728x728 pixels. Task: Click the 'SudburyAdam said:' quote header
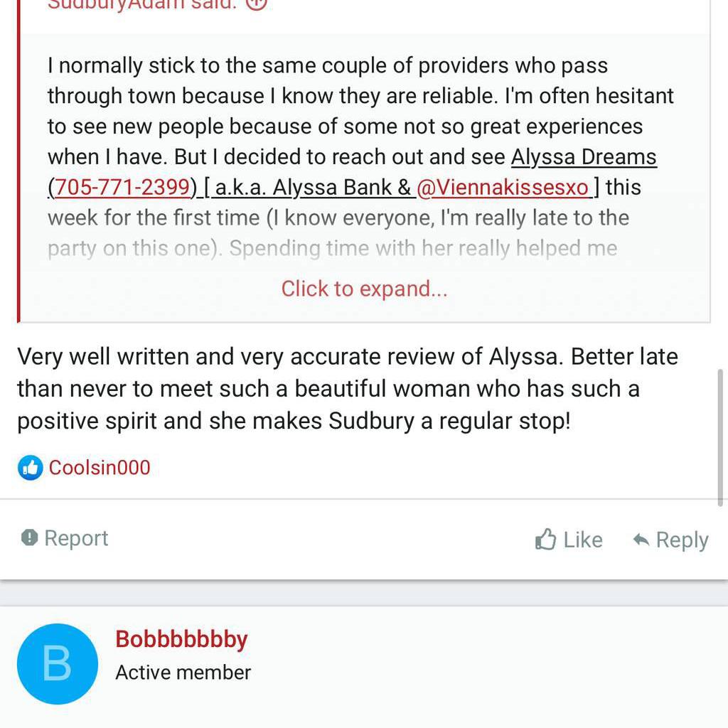(x=142, y=4)
